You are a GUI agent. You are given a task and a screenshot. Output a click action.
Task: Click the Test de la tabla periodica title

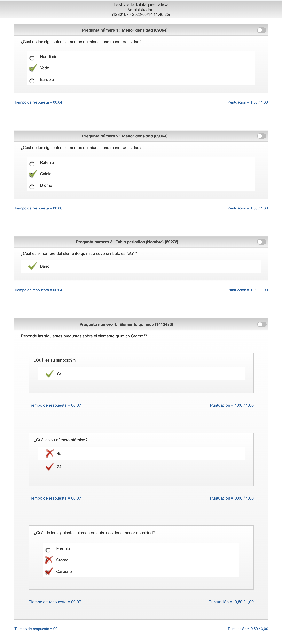click(x=141, y=4)
